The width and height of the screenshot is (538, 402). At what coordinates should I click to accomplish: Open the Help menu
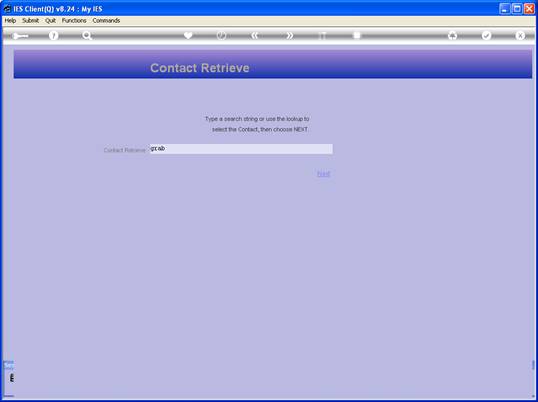pyautogui.click(x=10, y=21)
